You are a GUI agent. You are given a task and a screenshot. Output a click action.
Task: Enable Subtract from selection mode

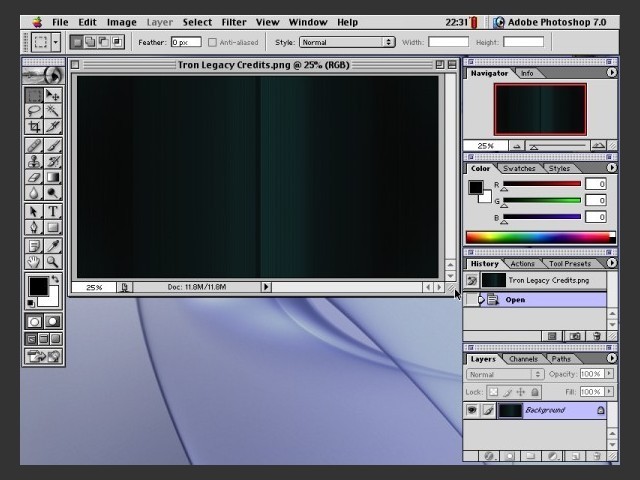pos(104,42)
